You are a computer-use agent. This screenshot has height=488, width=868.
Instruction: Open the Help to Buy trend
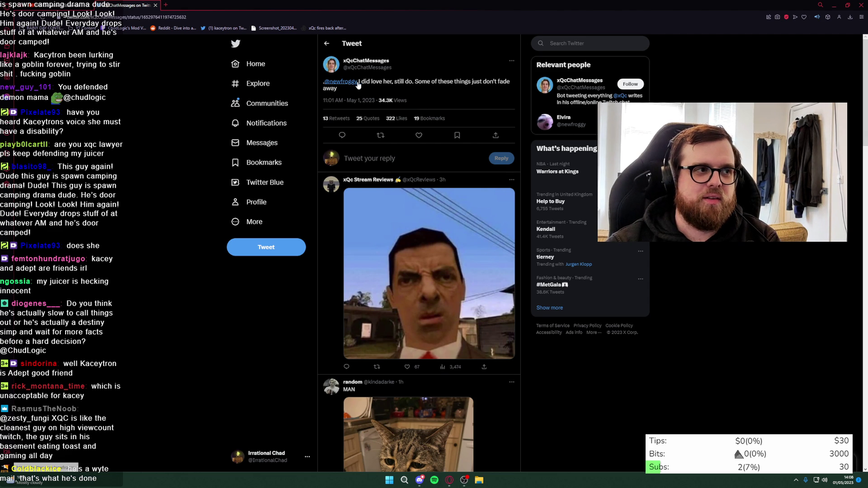pos(551,201)
